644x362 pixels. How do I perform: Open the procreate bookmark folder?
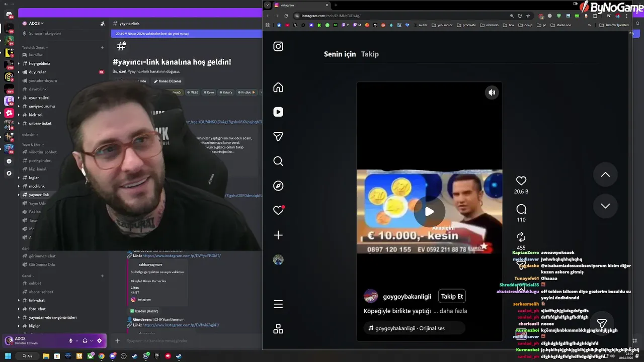(466, 25)
